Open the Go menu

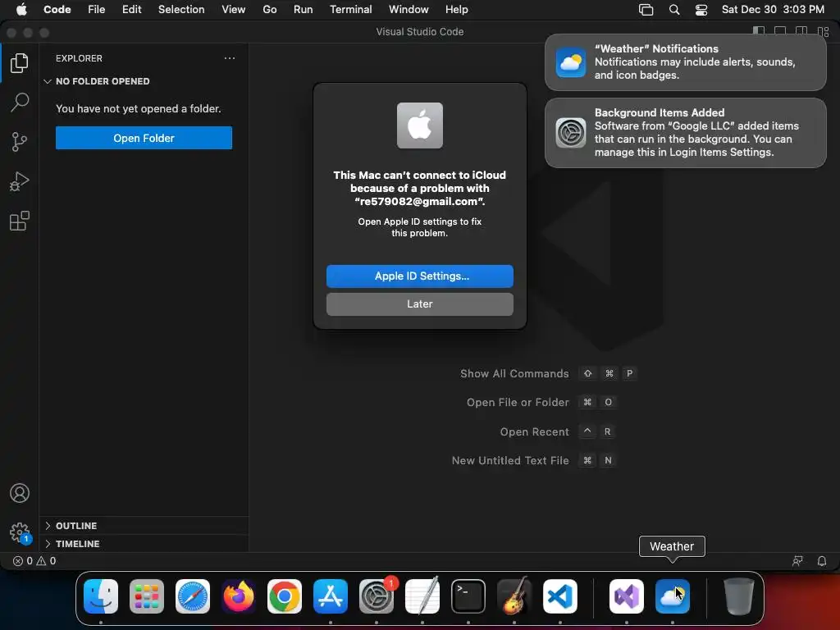269,10
